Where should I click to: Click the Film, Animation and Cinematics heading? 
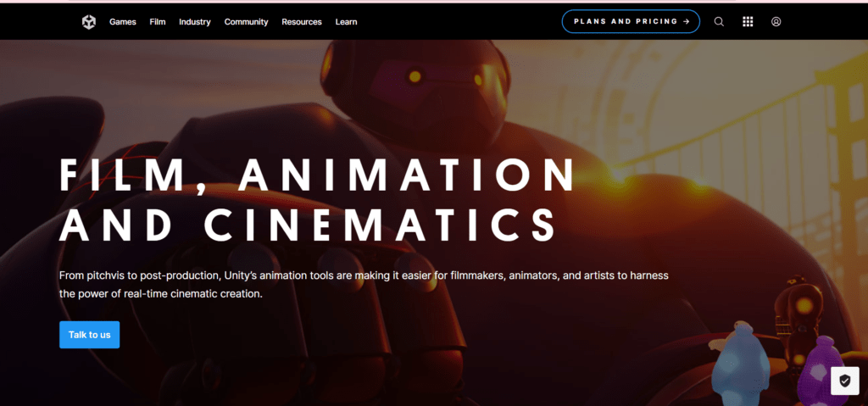317,199
